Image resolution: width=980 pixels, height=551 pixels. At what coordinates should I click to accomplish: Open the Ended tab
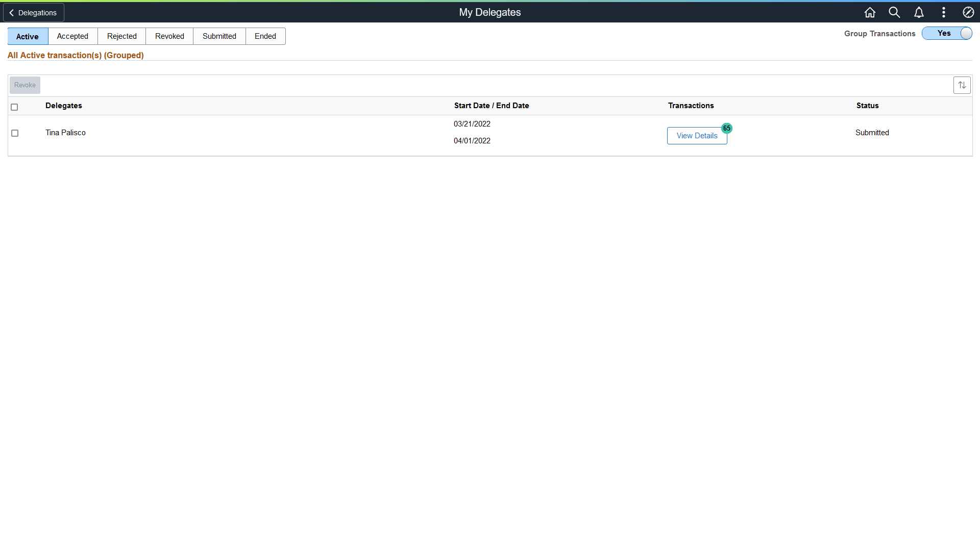click(x=265, y=36)
